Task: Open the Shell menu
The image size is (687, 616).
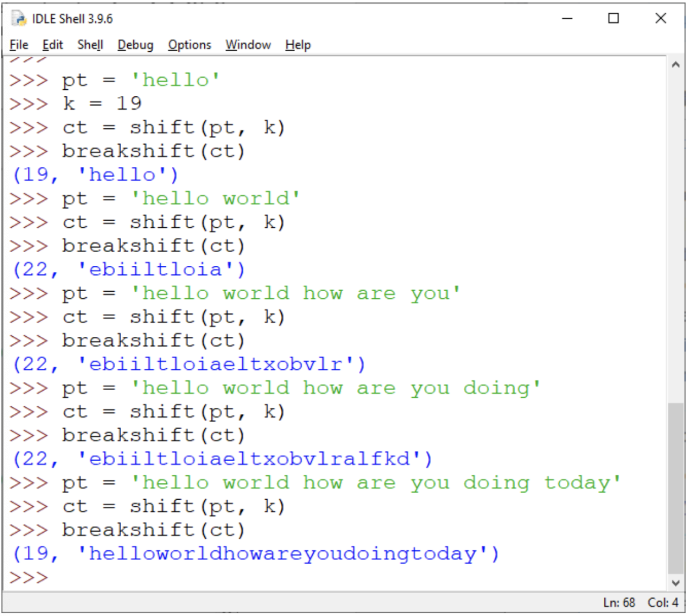Action: click(x=90, y=45)
